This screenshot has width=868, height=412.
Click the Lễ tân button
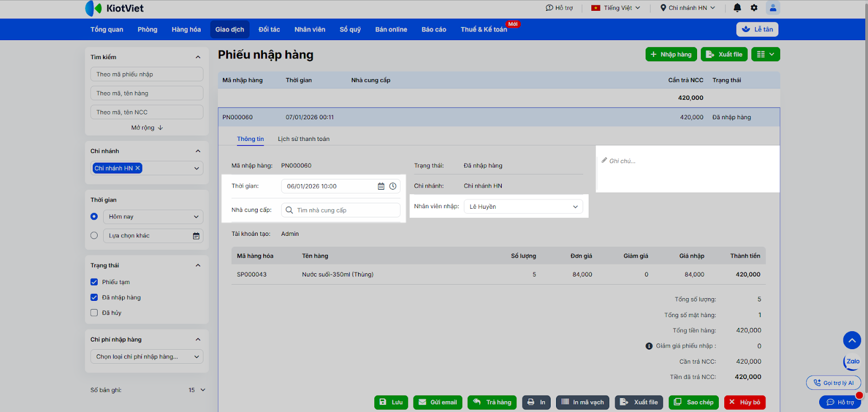tap(757, 29)
